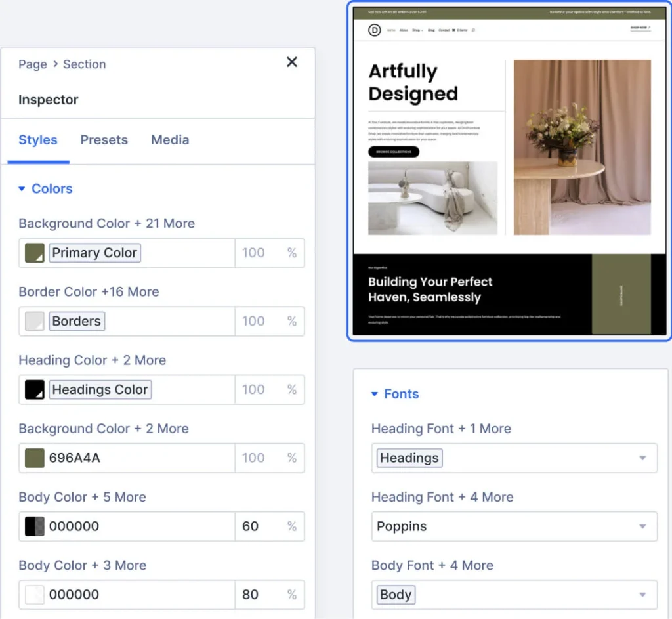Click the search icon in preview navigation
Viewport: 672px width, 619px height.
pos(473,30)
